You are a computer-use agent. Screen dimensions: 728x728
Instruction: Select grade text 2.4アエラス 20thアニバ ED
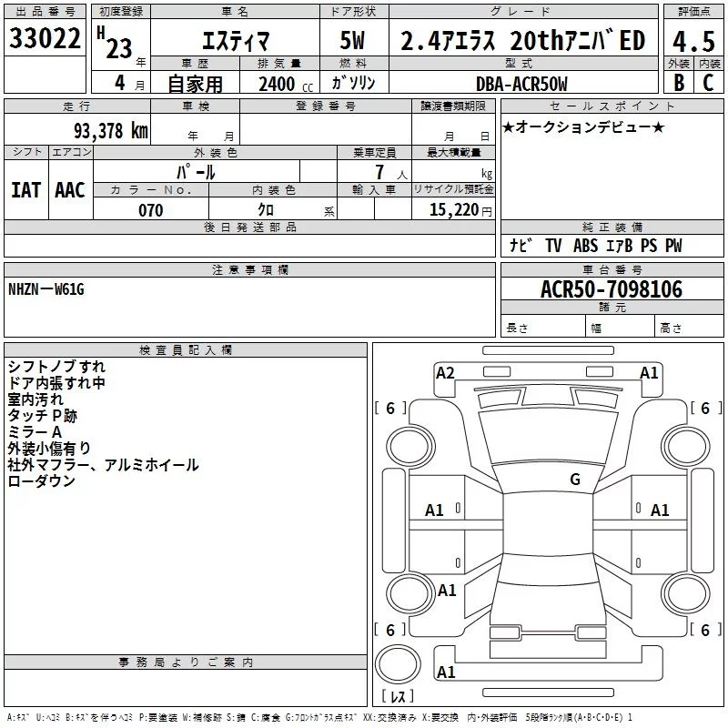click(522, 40)
